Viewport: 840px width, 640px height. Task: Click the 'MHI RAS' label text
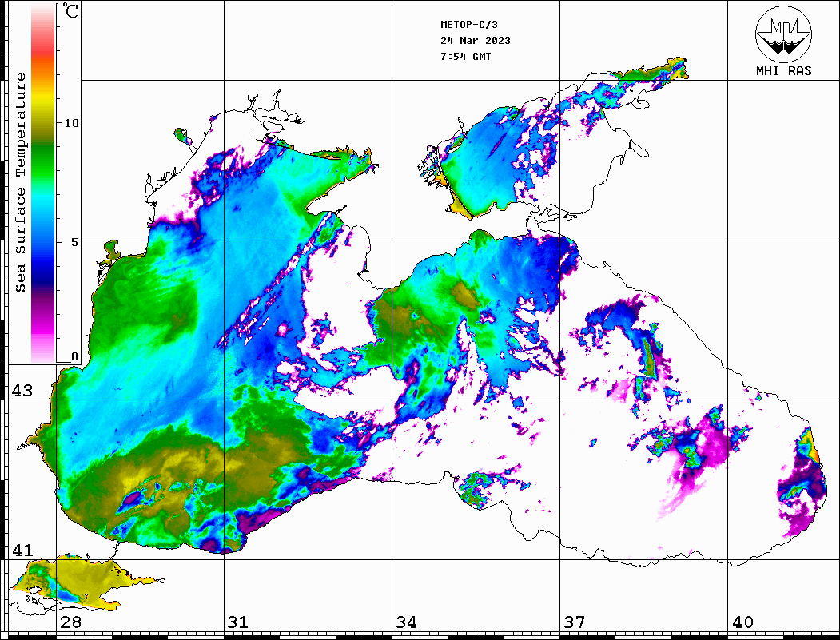click(x=783, y=70)
